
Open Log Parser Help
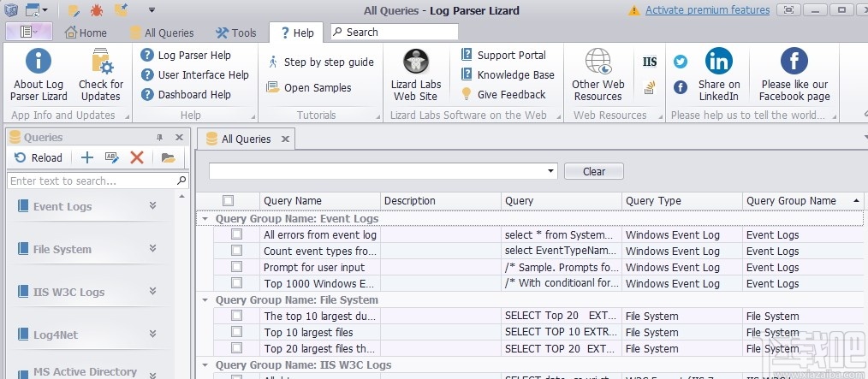186,56
